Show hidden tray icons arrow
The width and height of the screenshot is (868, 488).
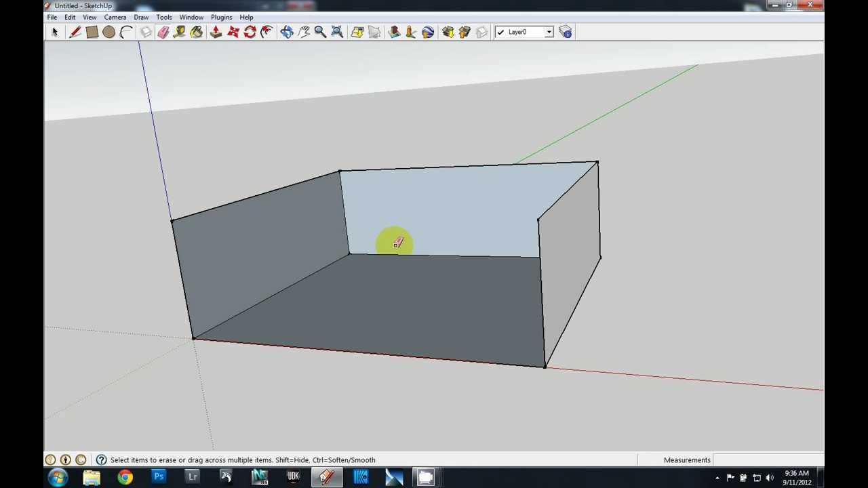717,478
